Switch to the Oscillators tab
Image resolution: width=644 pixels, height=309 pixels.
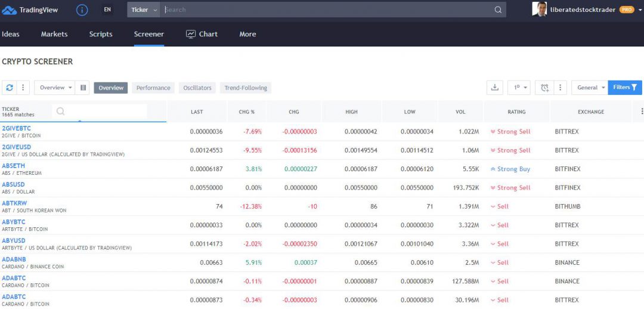(x=197, y=88)
